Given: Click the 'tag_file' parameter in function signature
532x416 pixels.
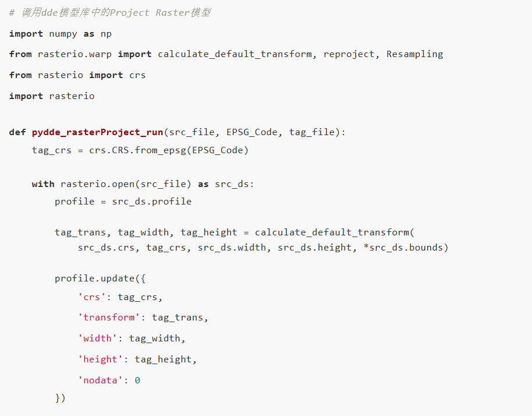Looking at the screenshot, I should (x=312, y=132).
